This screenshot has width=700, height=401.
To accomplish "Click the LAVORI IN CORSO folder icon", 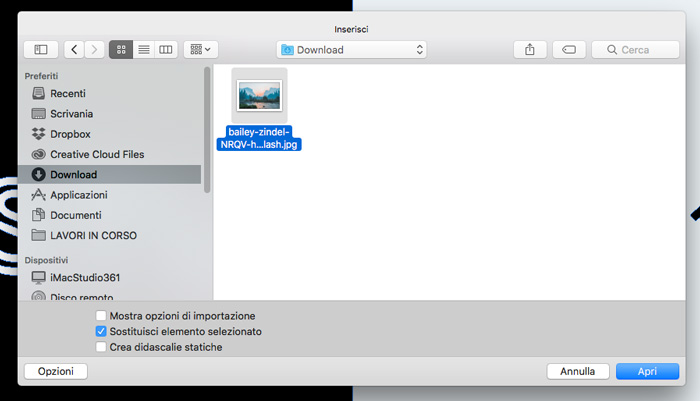I will coord(38,235).
